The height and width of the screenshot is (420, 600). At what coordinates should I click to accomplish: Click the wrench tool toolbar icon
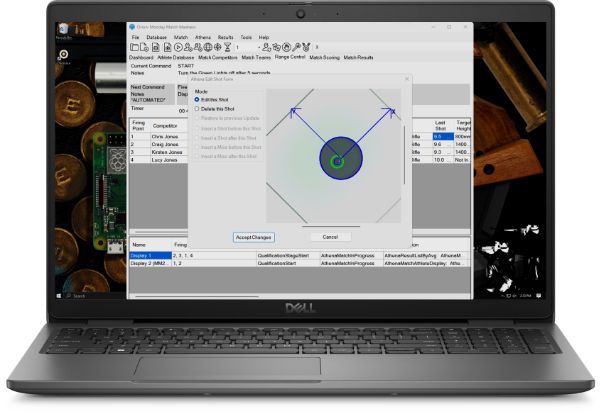tap(296, 47)
